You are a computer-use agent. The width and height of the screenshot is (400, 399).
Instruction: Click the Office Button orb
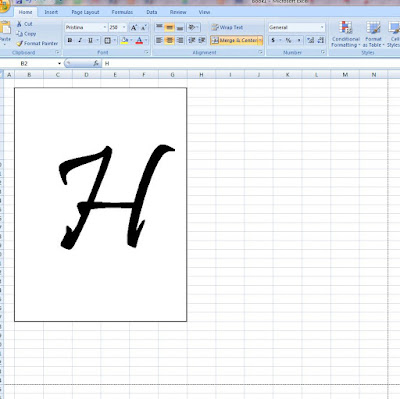[3, 6]
